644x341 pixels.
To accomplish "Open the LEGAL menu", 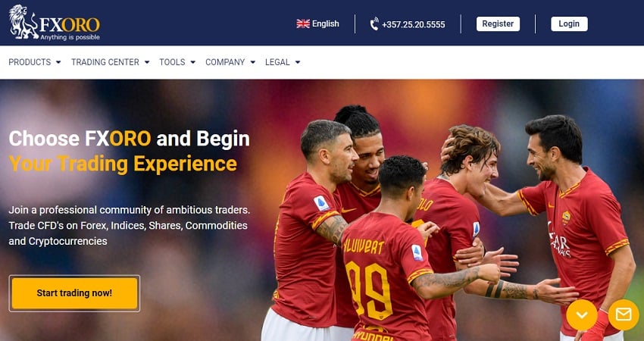I will (x=277, y=62).
